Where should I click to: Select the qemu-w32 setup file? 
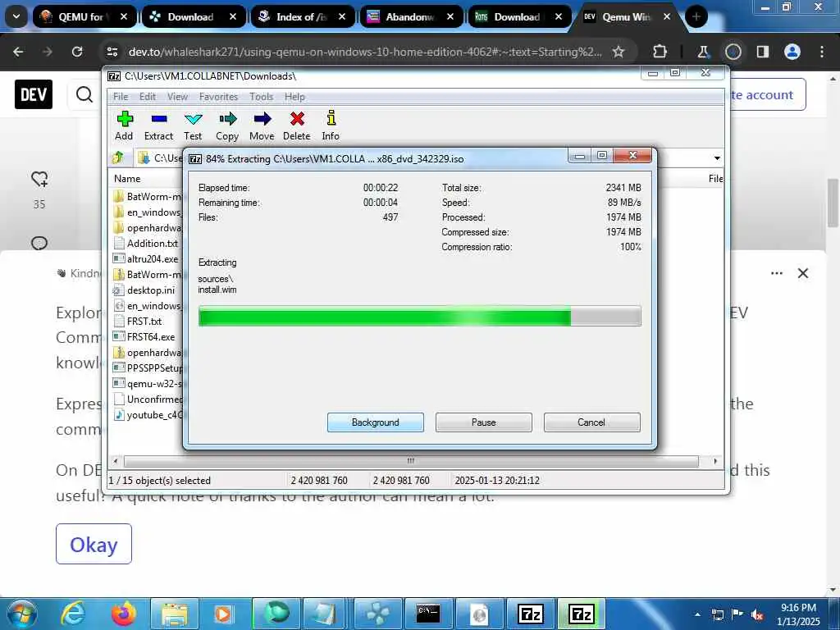[148, 384]
